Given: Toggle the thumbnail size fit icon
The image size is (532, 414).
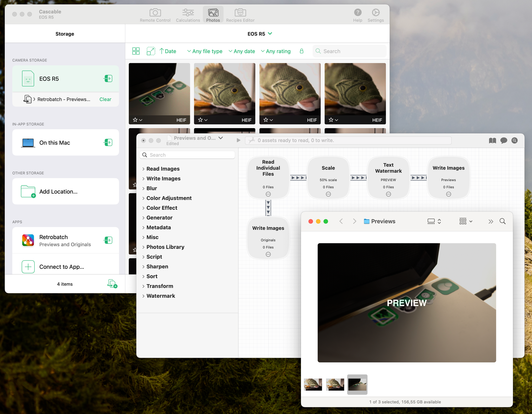Looking at the screenshot, I should (x=151, y=51).
